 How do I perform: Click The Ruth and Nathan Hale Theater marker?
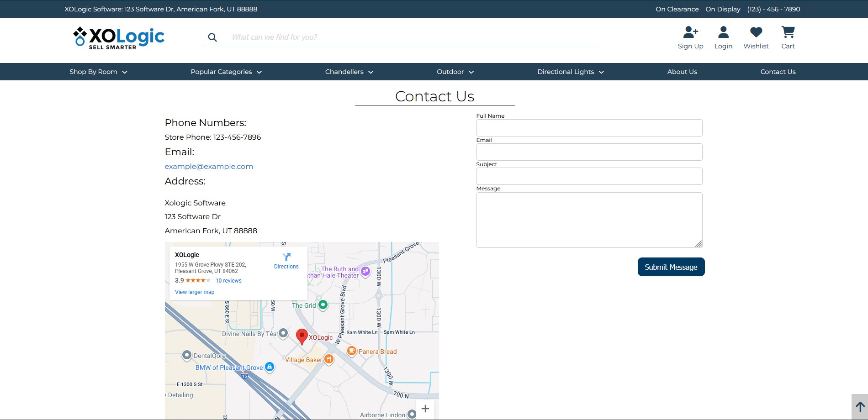click(x=365, y=271)
